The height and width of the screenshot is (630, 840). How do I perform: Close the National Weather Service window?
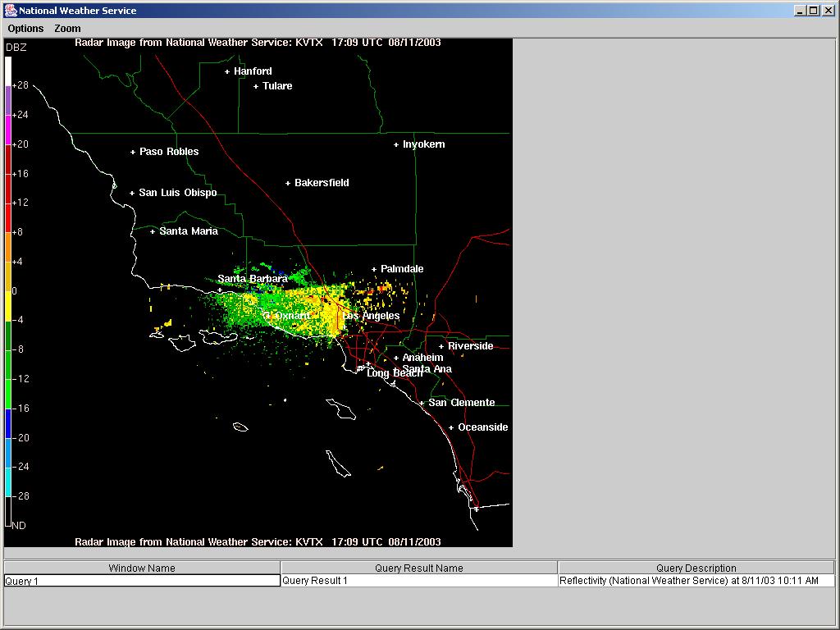[x=827, y=10]
